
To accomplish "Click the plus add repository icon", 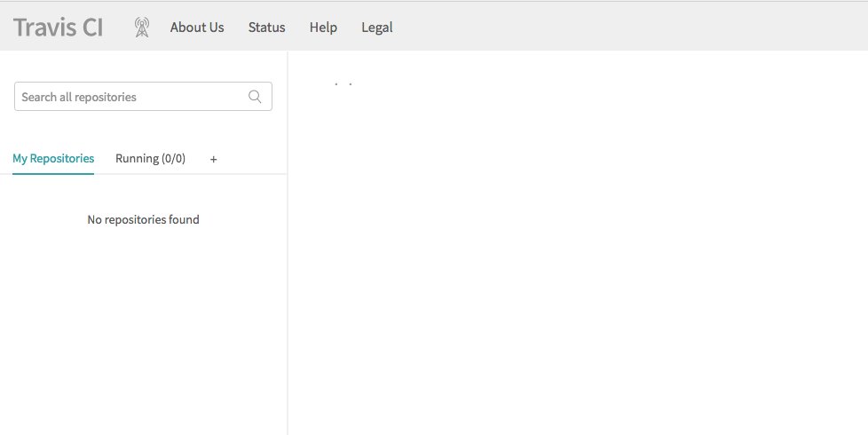I will [x=214, y=160].
